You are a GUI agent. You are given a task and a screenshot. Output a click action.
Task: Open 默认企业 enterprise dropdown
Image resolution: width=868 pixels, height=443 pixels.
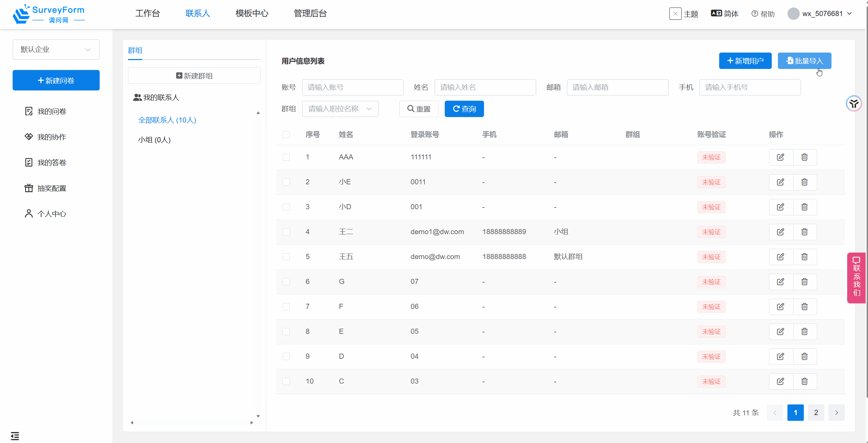[56, 49]
